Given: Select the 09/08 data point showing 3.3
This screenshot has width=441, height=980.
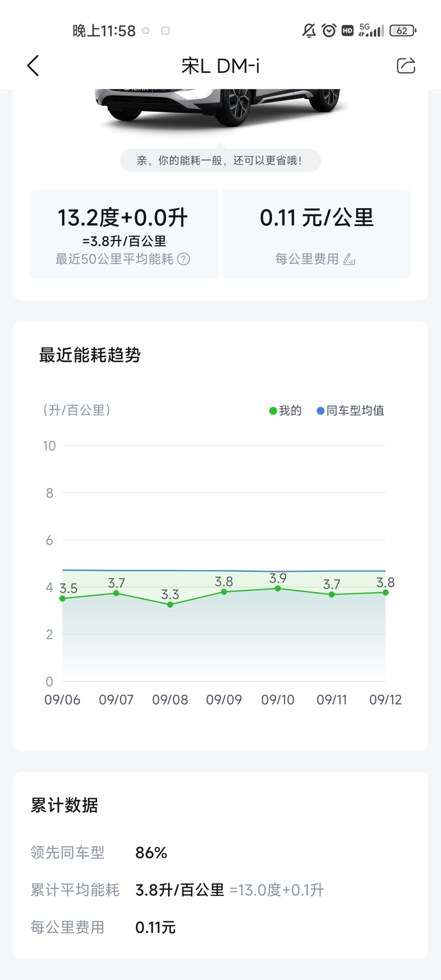Looking at the screenshot, I should coord(170,604).
